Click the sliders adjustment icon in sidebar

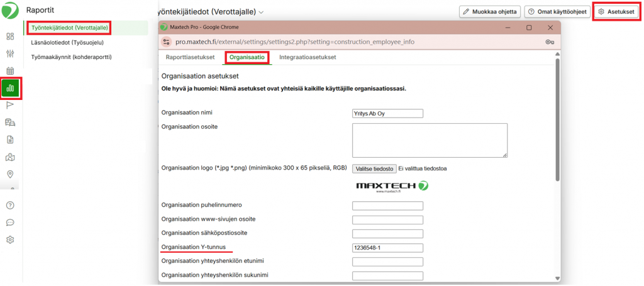tap(10, 53)
